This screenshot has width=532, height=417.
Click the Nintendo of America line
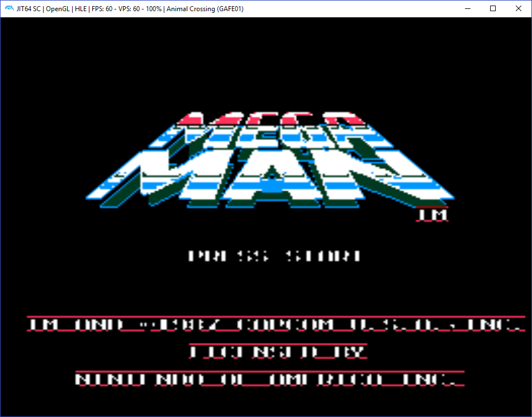click(x=270, y=378)
